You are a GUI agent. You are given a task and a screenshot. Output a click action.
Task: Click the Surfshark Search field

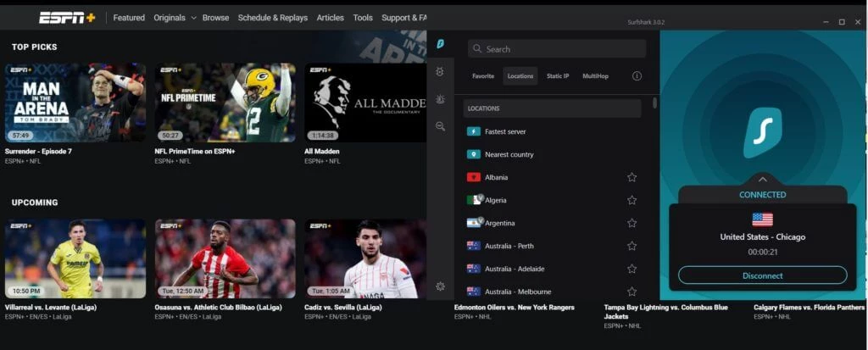[557, 49]
